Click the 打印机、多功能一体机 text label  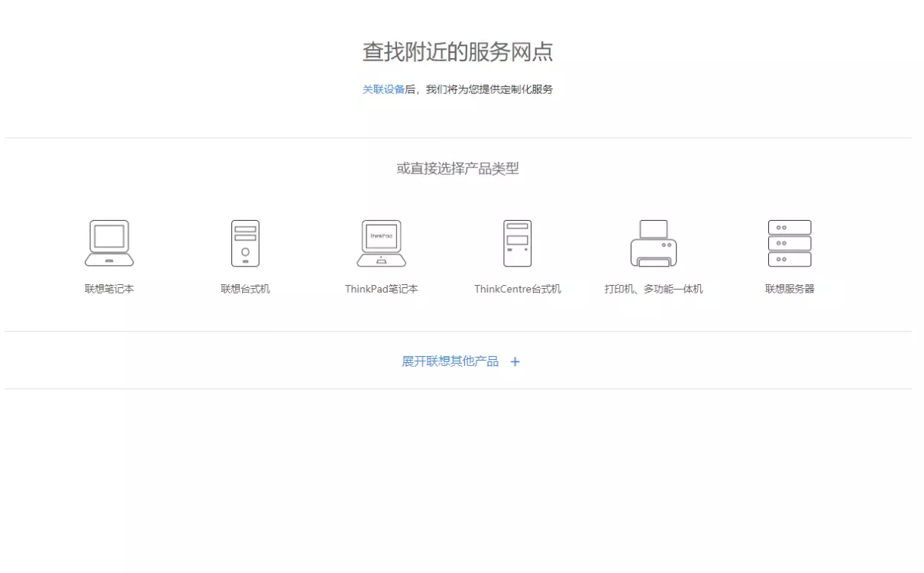tap(654, 289)
